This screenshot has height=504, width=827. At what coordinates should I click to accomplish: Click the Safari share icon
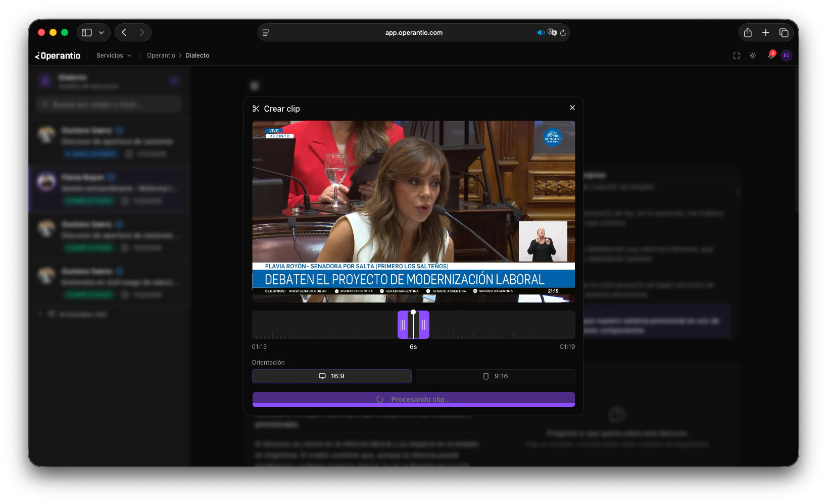[x=748, y=32]
